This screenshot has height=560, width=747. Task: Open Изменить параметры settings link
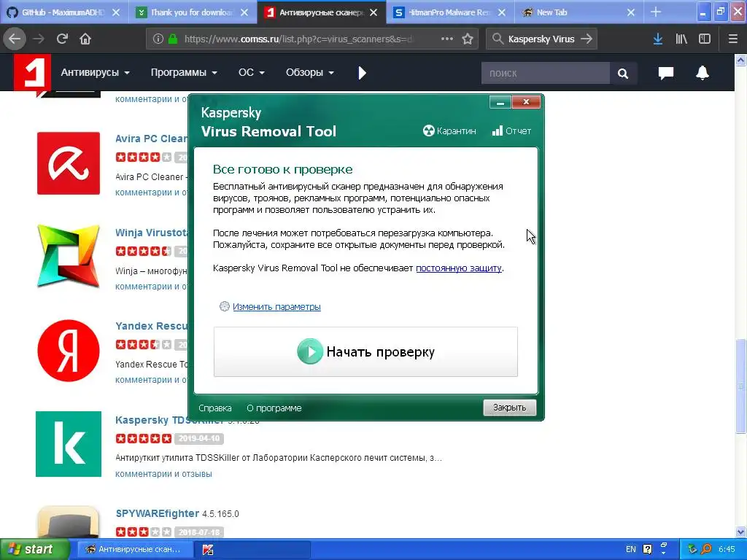[x=276, y=307]
